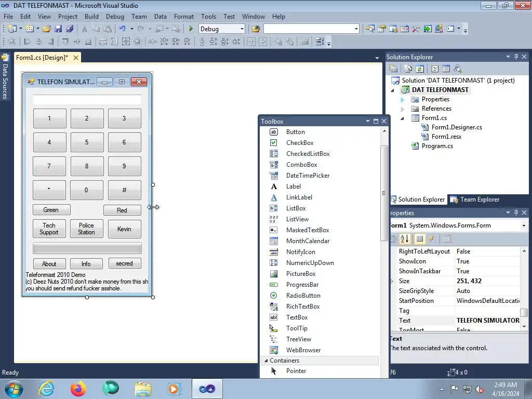
Task: Click the Save All toolbar icon
Action: coord(70,29)
